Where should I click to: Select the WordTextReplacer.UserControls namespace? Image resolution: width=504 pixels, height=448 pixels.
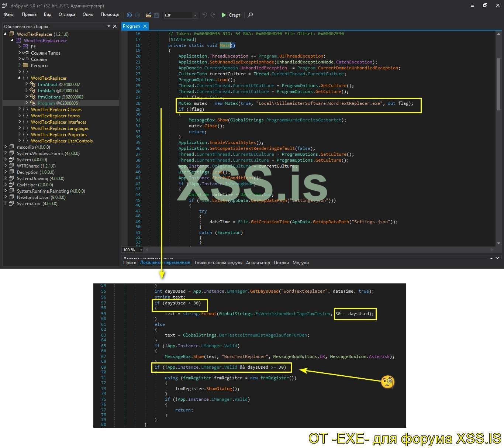click(62, 141)
